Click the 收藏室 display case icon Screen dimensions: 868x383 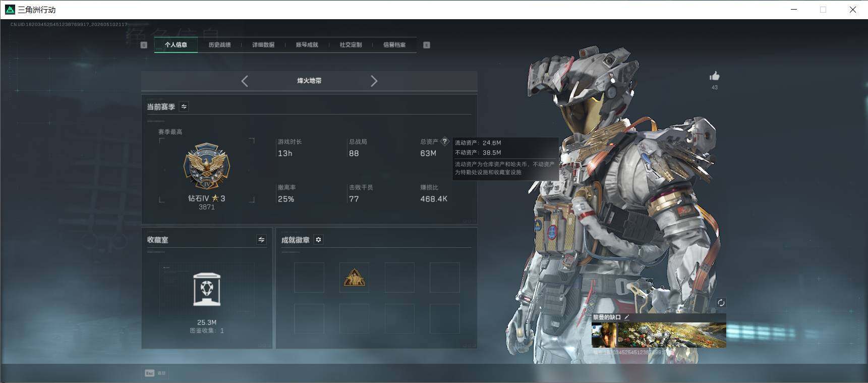click(207, 289)
